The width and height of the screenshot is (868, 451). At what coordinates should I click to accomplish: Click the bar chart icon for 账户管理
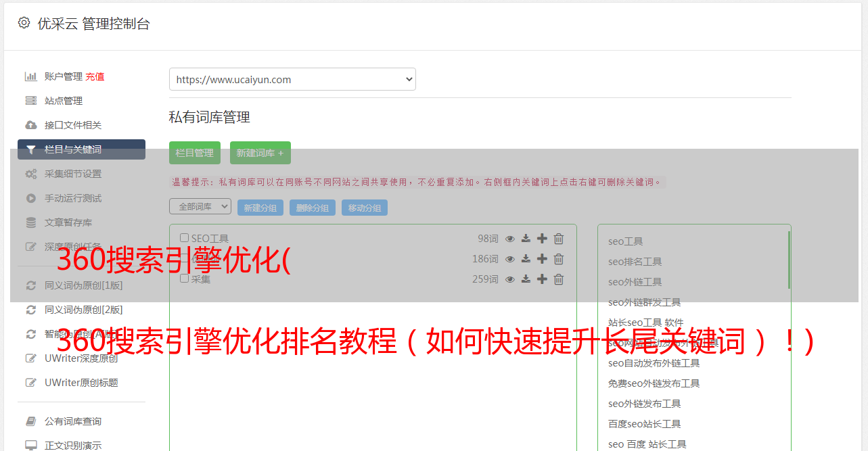30,76
